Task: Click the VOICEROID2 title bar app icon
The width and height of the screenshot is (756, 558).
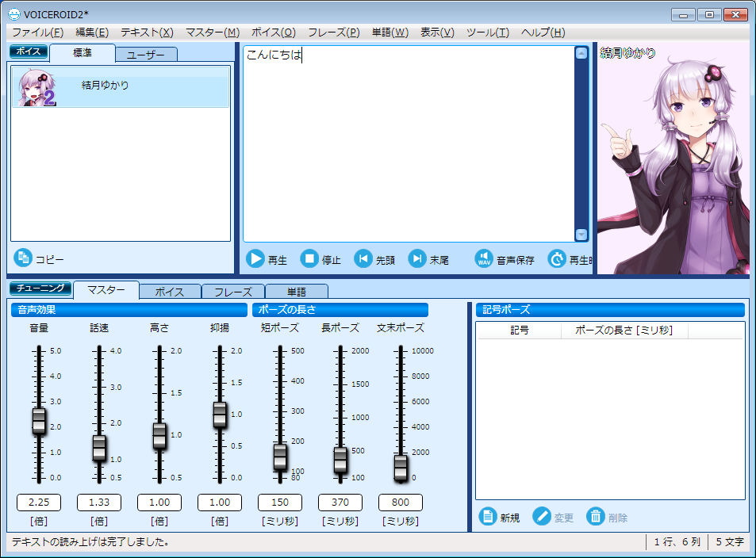Action: pyautogui.click(x=14, y=14)
